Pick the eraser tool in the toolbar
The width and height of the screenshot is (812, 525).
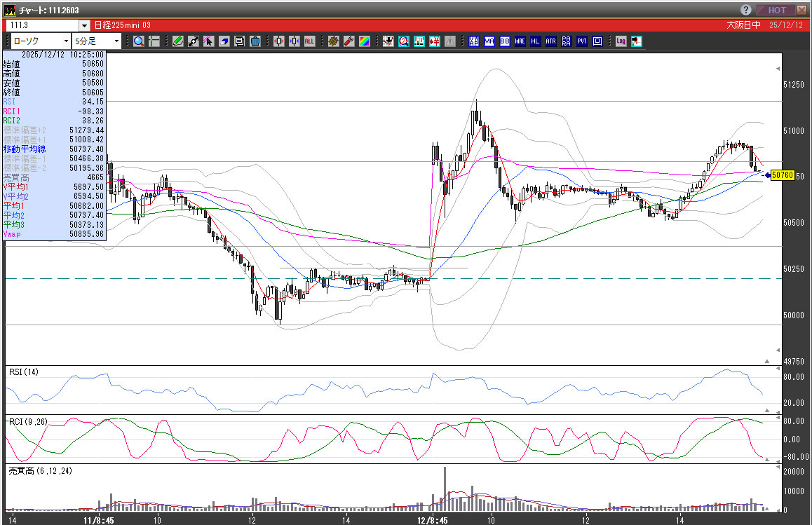tap(224, 41)
